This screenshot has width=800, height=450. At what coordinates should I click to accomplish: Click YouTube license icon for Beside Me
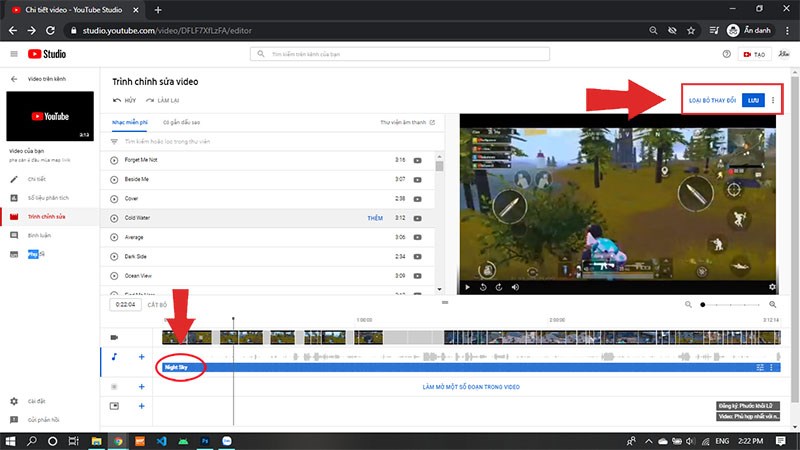tap(417, 180)
